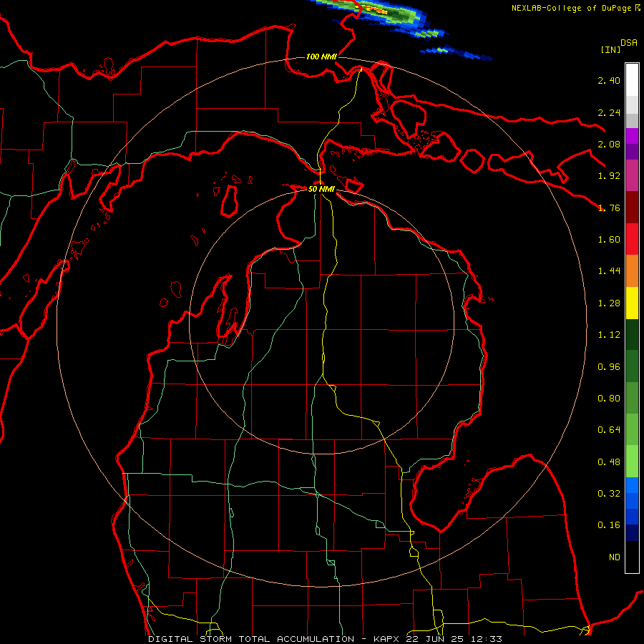The height and width of the screenshot is (644, 644).
Task: Select the 1.76 legend value
Action: pyautogui.click(x=609, y=208)
